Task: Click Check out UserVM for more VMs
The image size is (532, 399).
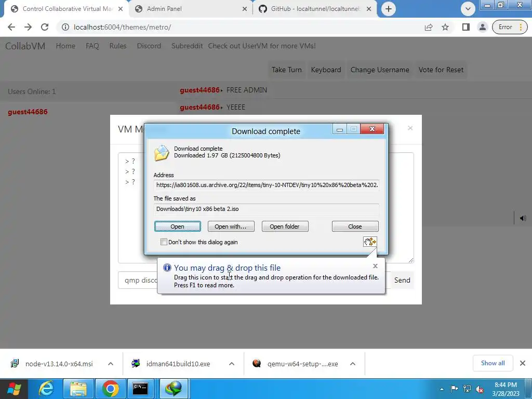Action: 262,46
